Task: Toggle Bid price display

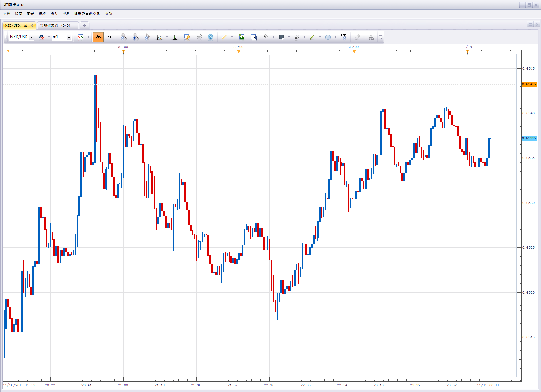Action: click(98, 37)
